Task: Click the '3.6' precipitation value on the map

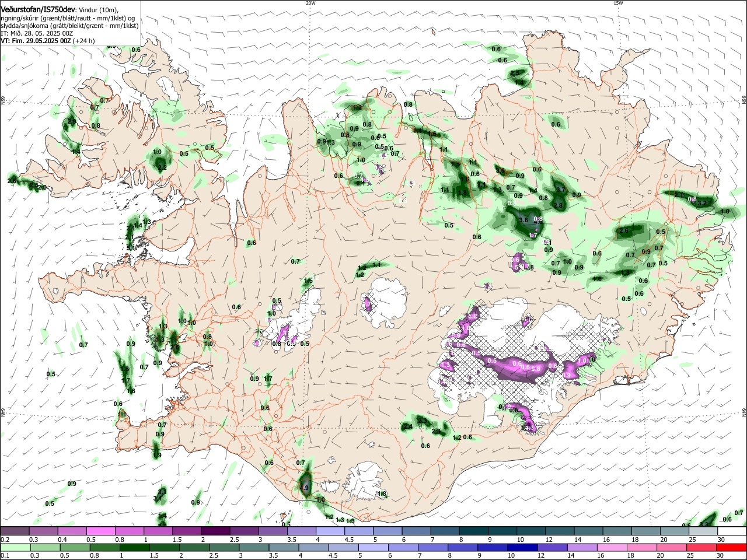Action: 523,220
